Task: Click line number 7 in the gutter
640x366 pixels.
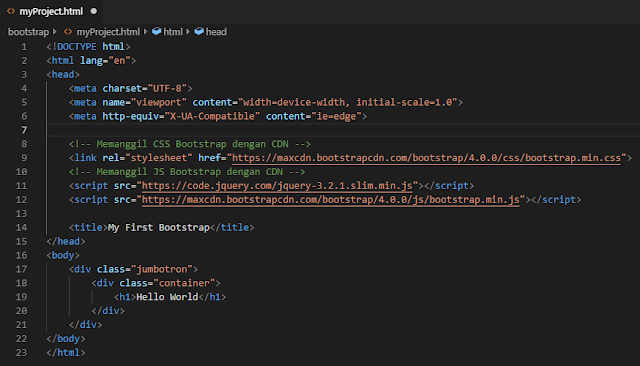Action: pyautogui.click(x=24, y=130)
